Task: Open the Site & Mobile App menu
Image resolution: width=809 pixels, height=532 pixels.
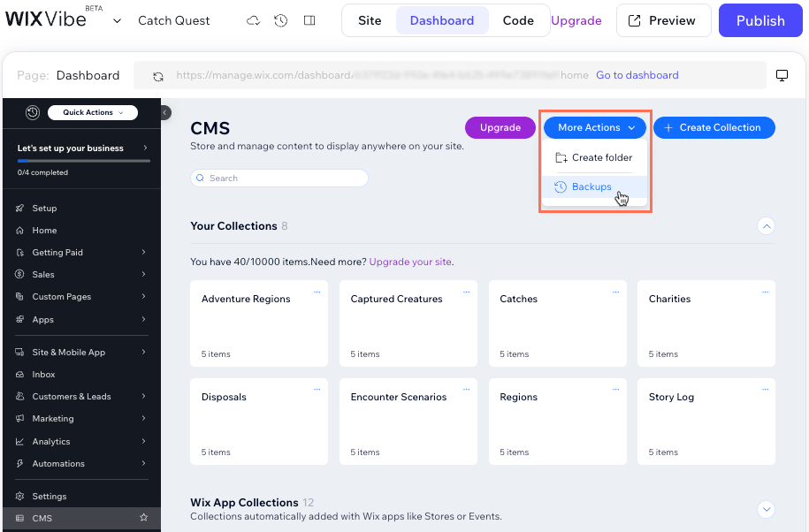Action: coord(81,353)
